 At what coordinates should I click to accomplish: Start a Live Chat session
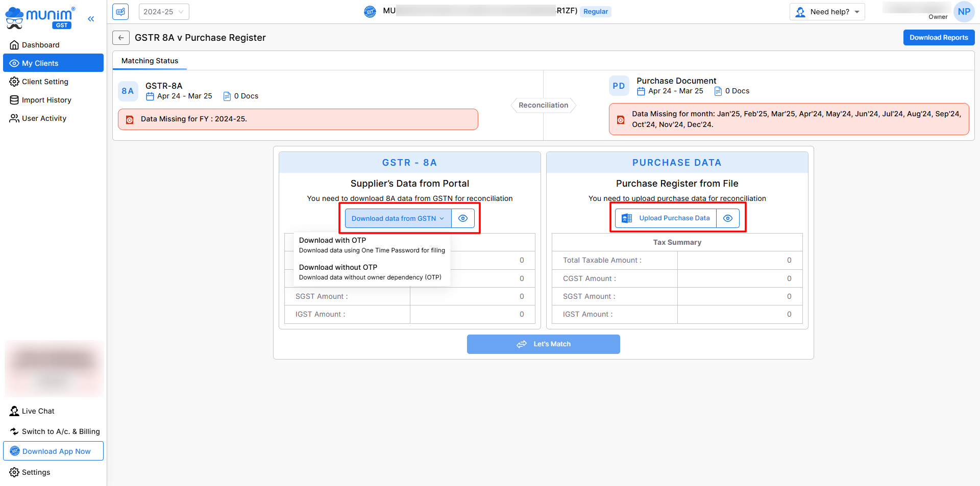(38, 411)
